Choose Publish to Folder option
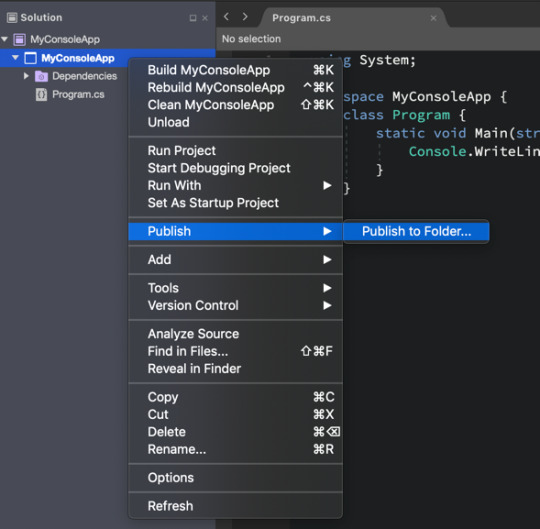This screenshot has width=540, height=529. coord(416,231)
